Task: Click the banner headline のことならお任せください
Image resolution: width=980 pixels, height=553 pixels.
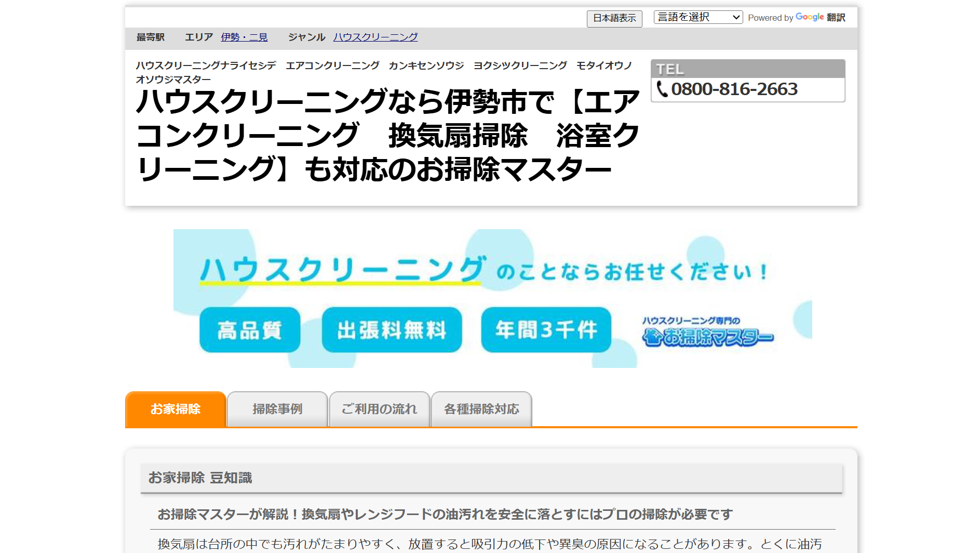Action: click(x=631, y=272)
